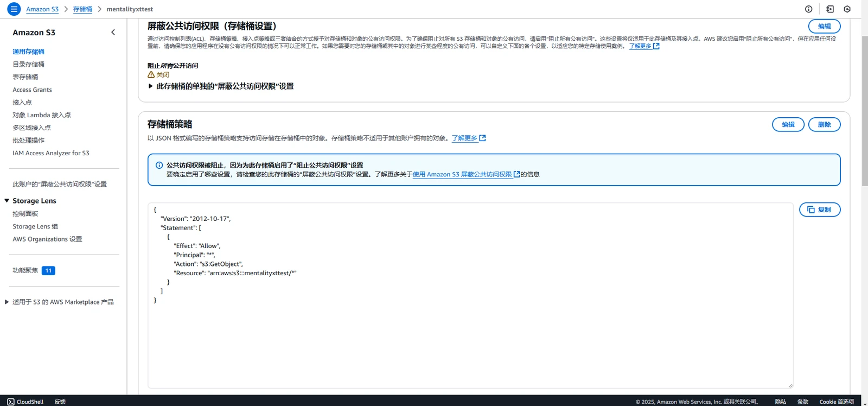Click the CloudShell icon in footer
Screen dimensions: 868x406
(x=11, y=402)
